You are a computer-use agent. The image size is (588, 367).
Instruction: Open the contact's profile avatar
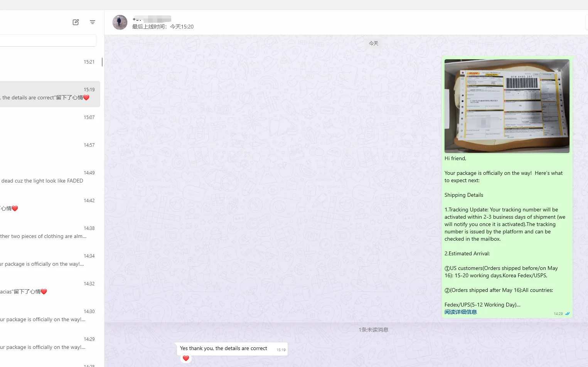(x=120, y=22)
